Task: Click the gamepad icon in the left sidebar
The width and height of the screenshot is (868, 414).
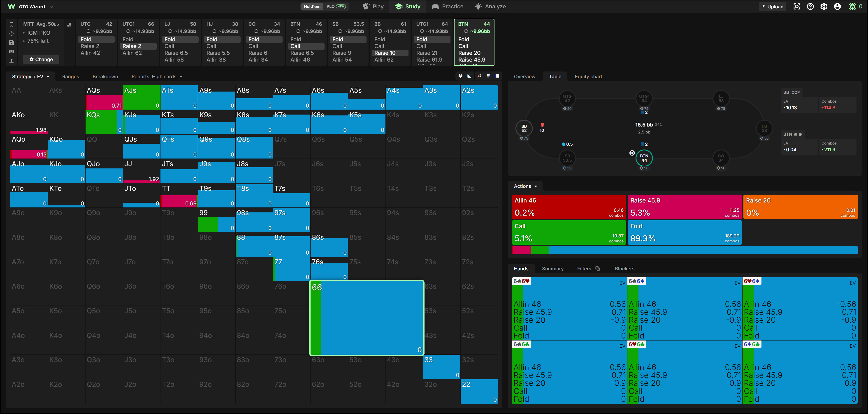Action: (x=12, y=51)
